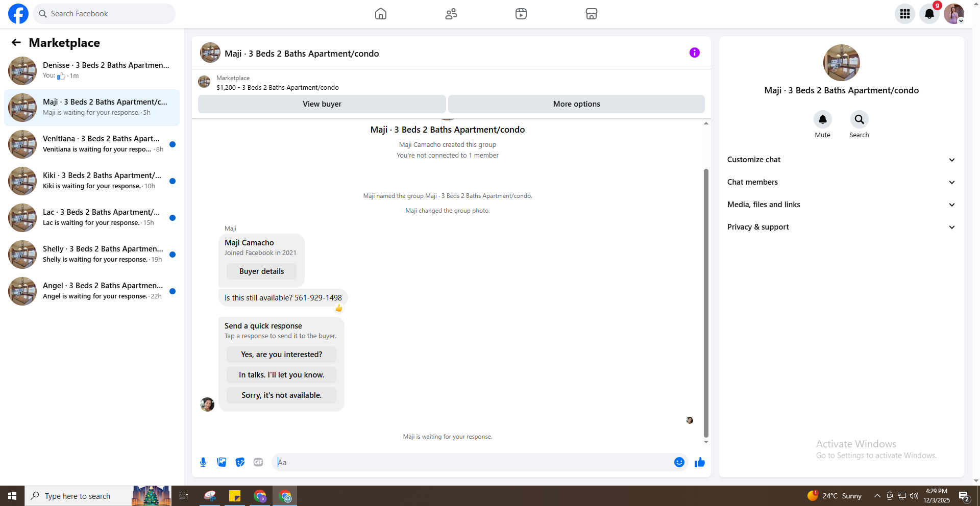Image resolution: width=980 pixels, height=506 pixels.
Task: Expand Media, files and links section
Action: [842, 205]
